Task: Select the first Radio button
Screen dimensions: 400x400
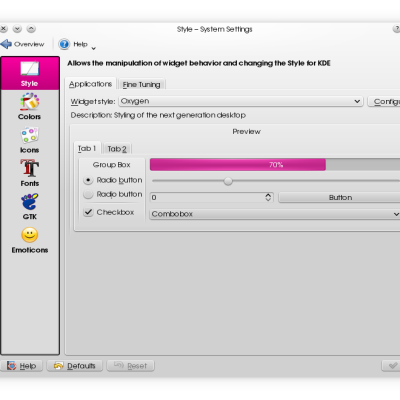Action: pyautogui.click(x=88, y=180)
